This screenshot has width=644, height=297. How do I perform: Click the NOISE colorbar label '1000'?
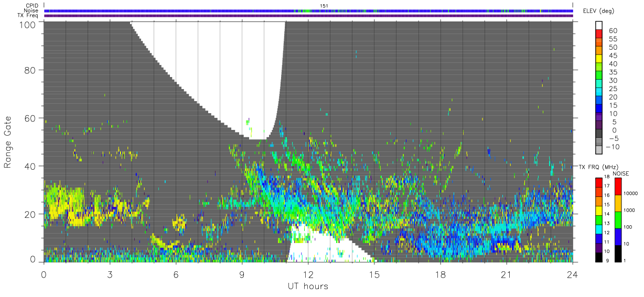click(629, 210)
